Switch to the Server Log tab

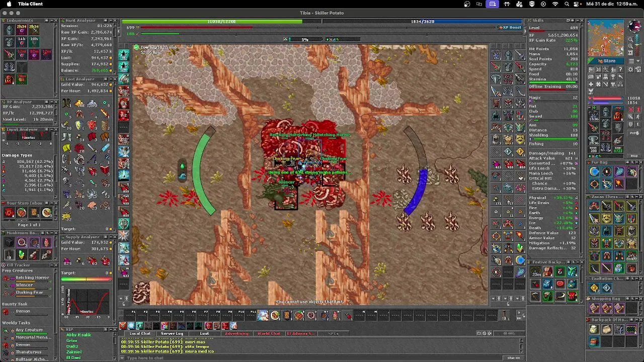point(172,333)
